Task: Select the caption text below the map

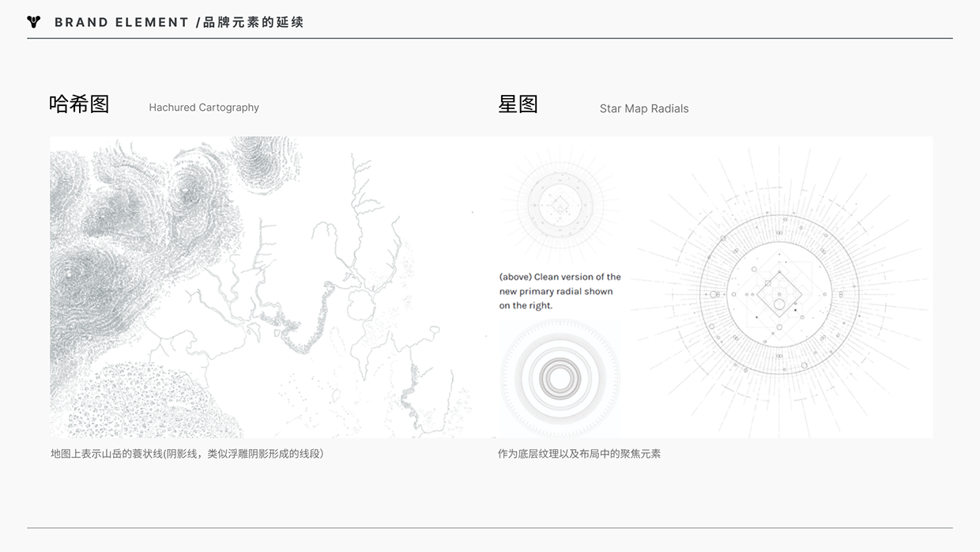Action: pyautogui.click(x=187, y=453)
